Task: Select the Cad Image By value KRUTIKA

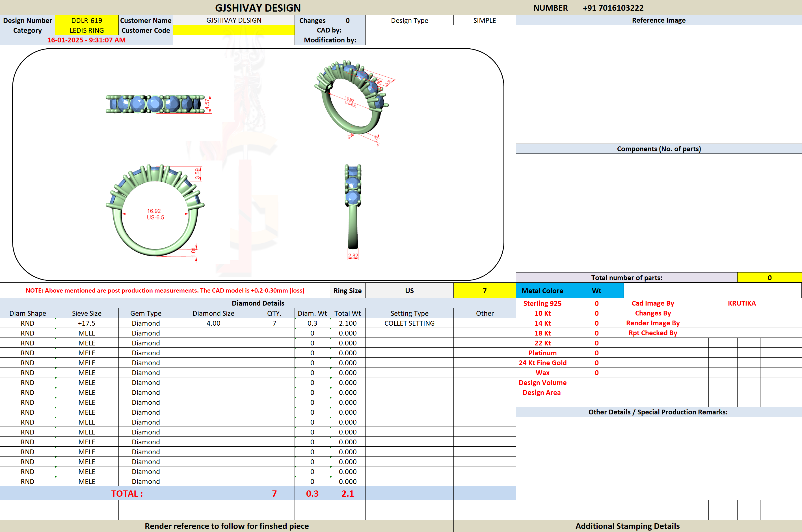Action: 742,303
